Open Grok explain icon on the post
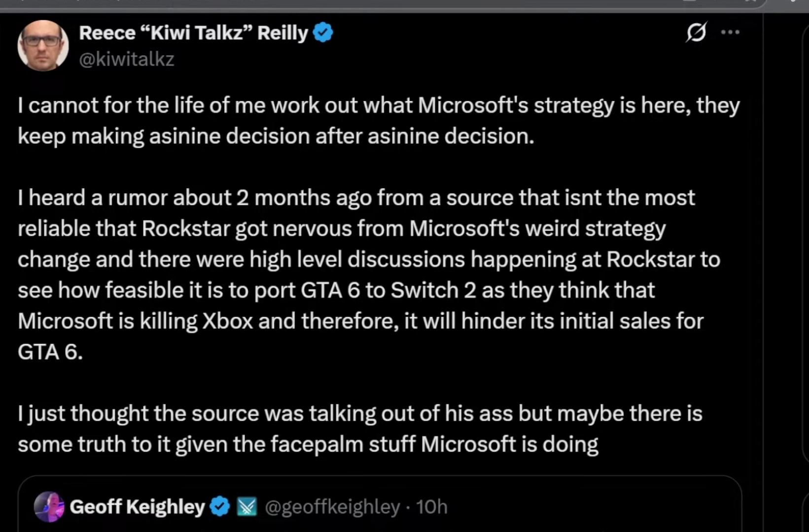809x532 pixels. [x=696, y=33]
